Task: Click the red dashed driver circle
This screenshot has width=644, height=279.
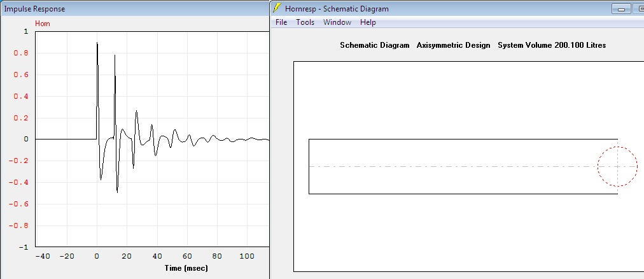Action: (x=617, y=166)
